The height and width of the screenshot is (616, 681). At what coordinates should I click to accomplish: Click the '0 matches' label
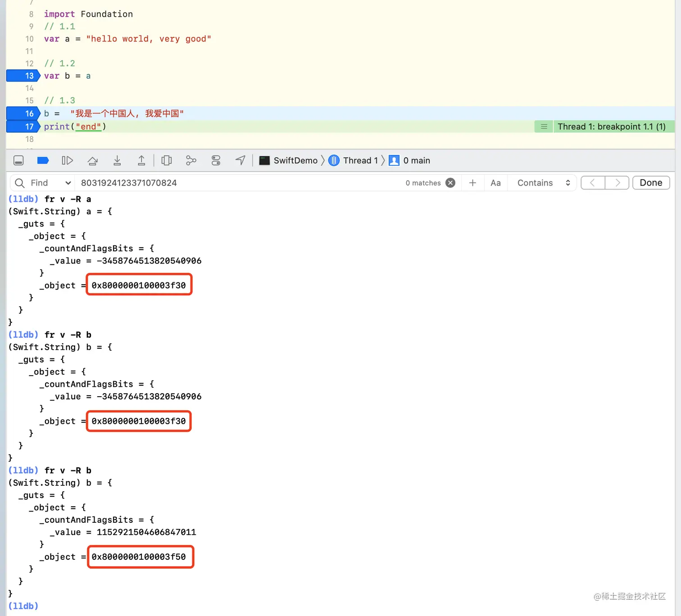click(x=423, y=183)
